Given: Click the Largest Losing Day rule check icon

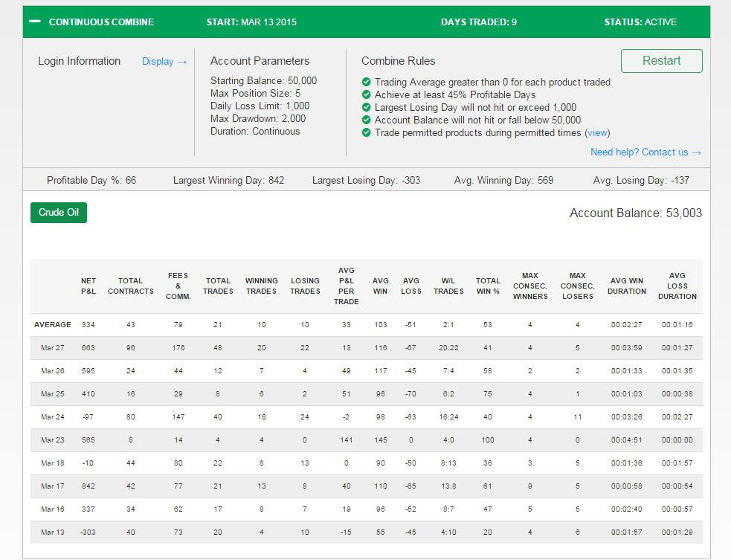Looking at the screenshot, I should (x=367, y=107).
